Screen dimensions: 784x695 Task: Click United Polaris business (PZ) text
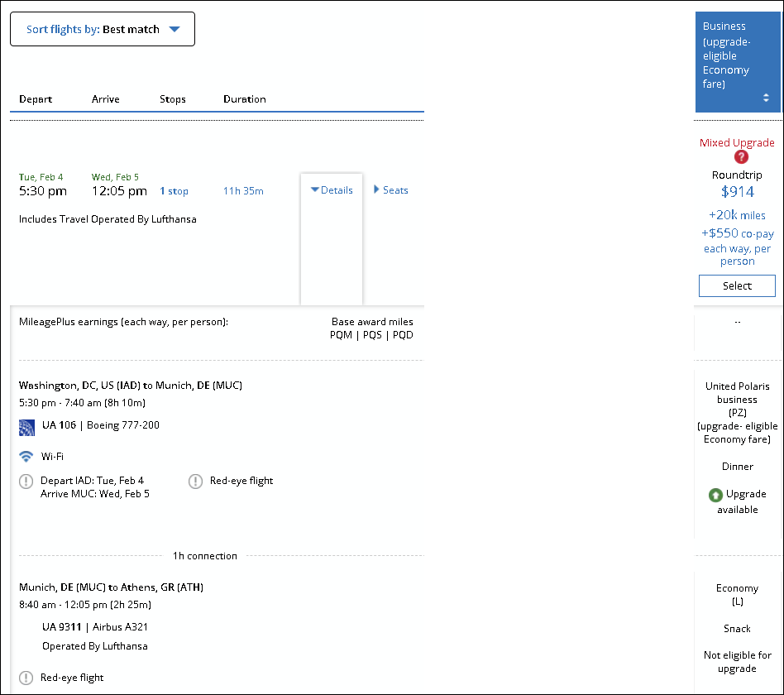pos(738,400)
